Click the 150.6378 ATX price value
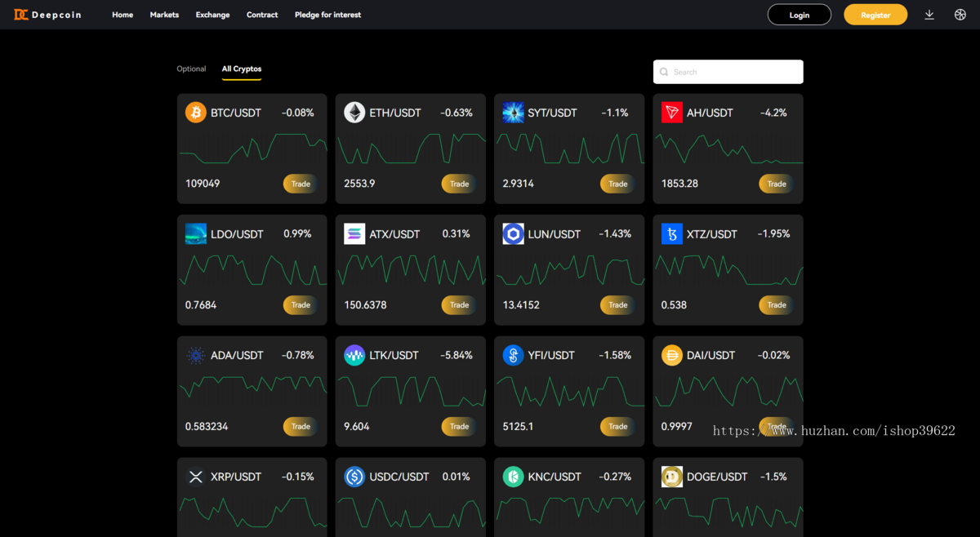Screen dimensions: 980x537 click(x=365, y=305)
